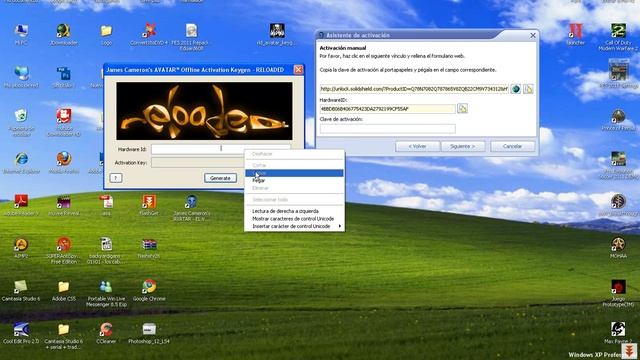The width and height of the screenshot is (640, 360).
Task: Launch the AIMP2 player shortcut
Action: coord(21,248)
